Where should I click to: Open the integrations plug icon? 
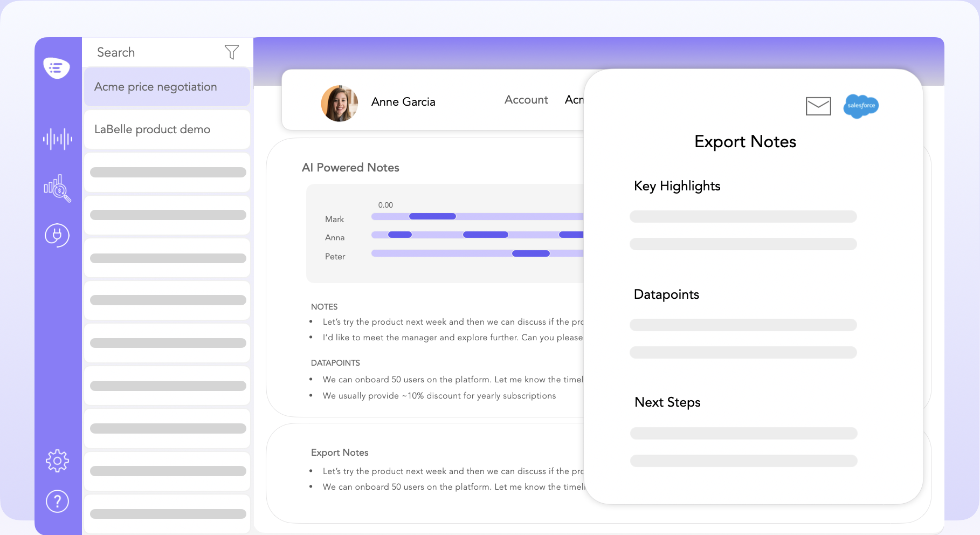(x=57, y=235)
